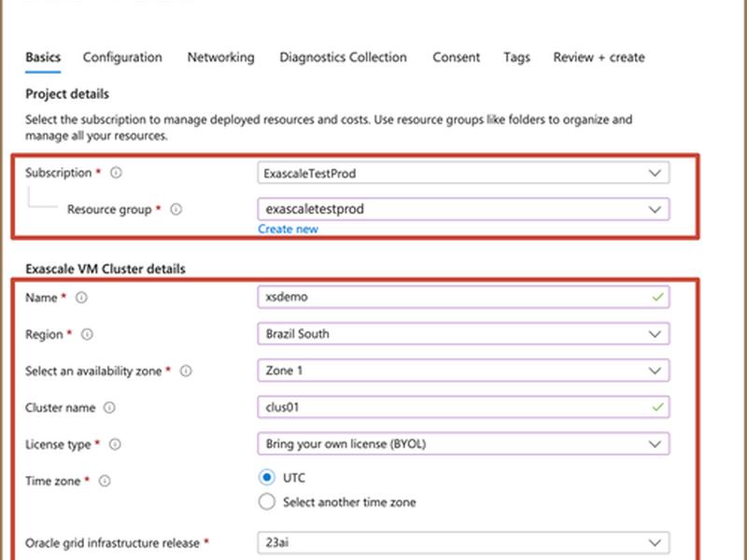The height and width of the screenshot is (560, 747).
Task: Jump to Review + create tab
Action: 599,57
